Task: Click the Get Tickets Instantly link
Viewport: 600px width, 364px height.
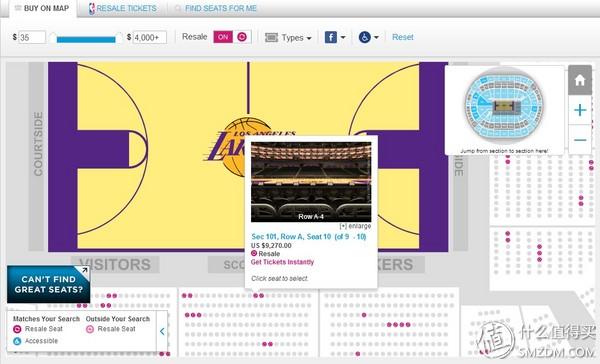Action: click(282, 262)
